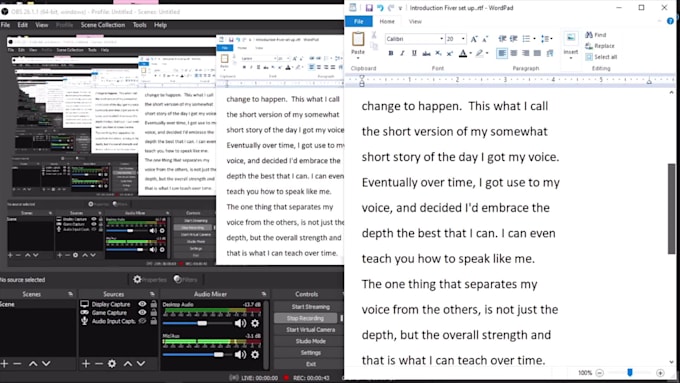This screenshot has height=383, width=680.
Task: Open the bullet list dropdown arrow
Action: click(x=534, y=39)
